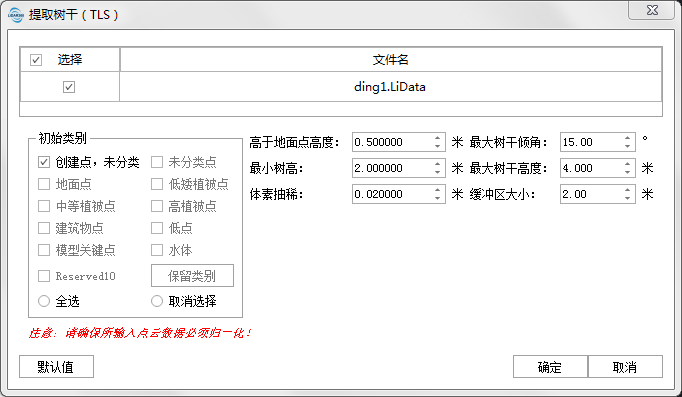Enable the 低点 checkbox
The image size is (682, 397).
click(157, 228)
